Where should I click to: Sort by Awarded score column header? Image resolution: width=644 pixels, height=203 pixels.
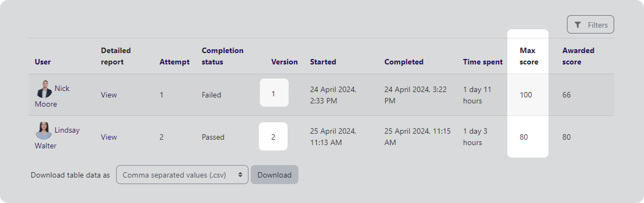pyautogui.click(x=578, y=56)
